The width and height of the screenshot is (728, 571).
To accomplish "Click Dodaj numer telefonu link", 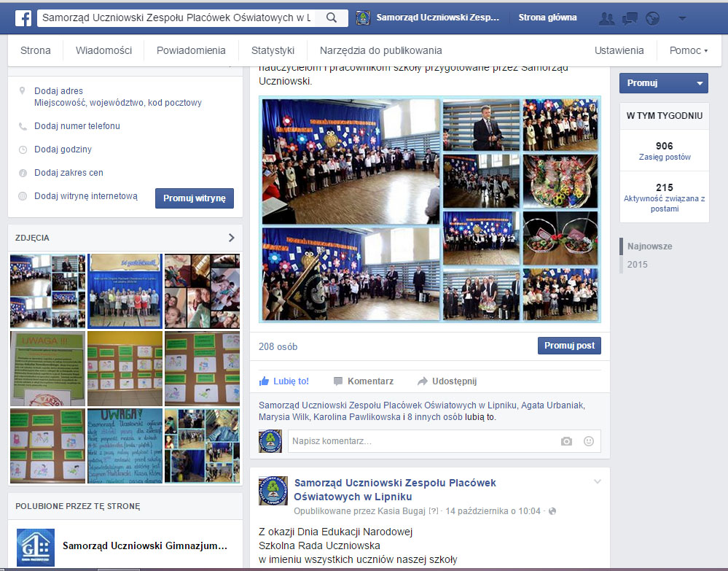I will (x=77, y=126).
